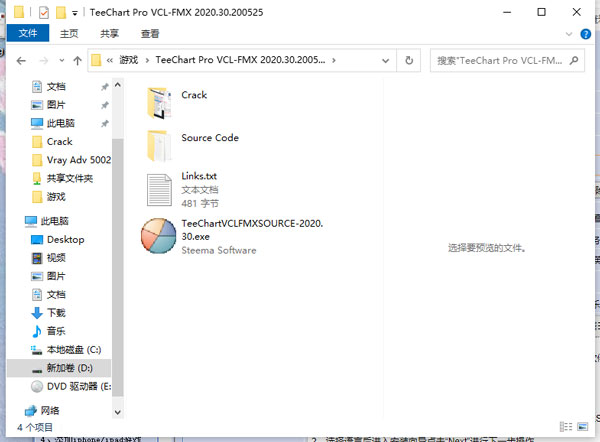
Task: Open pinned 图片 in quick access
Action: click(x=56, y=105)
